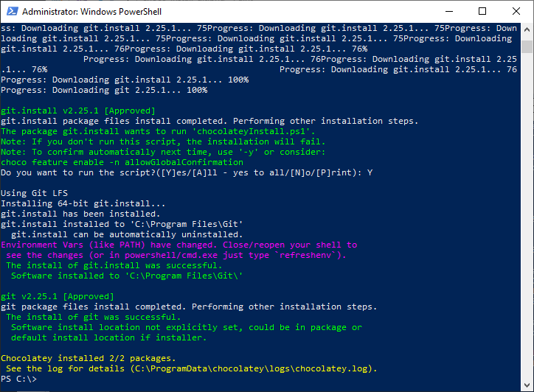This screenshot has width=534, height=392.
Task: Click 'git.install installed to' Program Files\Git line
Action: pyautogui.click(x=122, y=224)
